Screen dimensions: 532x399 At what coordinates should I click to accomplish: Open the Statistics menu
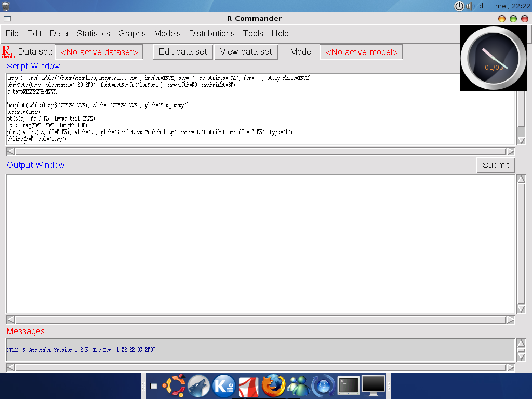point(94,34)
